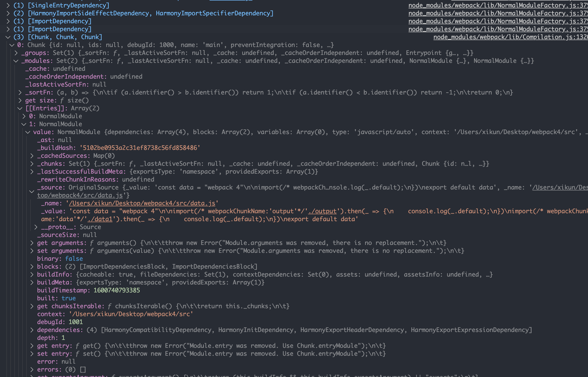Select the binary: false row

coord(60,259)
